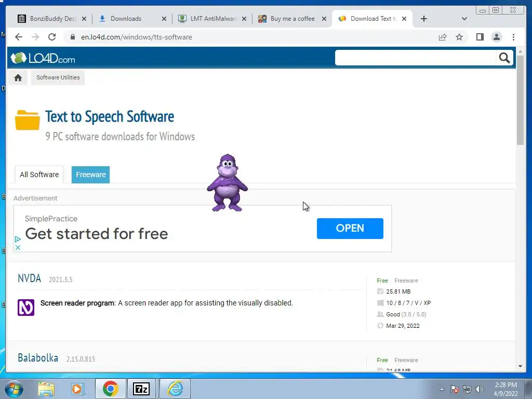Click the BonziBuddy purple gorilla
The image size is (532, 399).
(x=228, y=183)
